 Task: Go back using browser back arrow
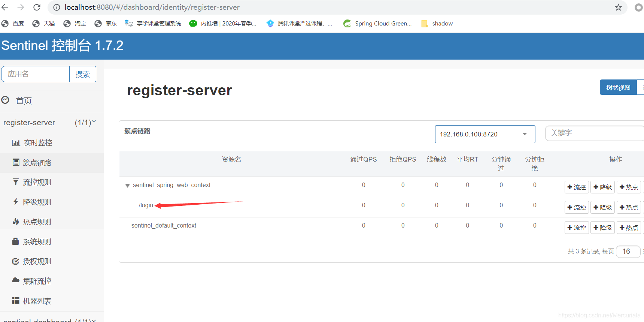point(4,7)
